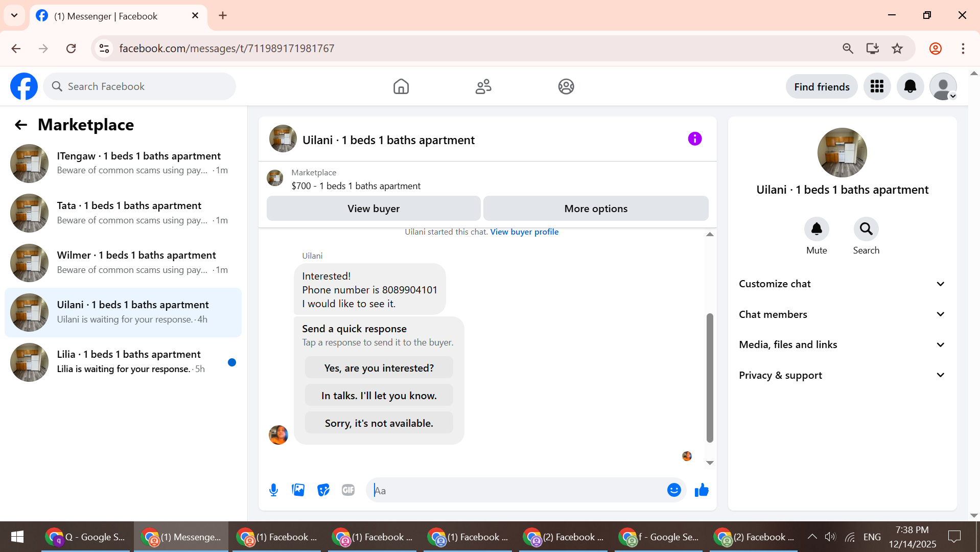Click the browser back arrow
Screen dimensions: 980x552
[16, 49]
